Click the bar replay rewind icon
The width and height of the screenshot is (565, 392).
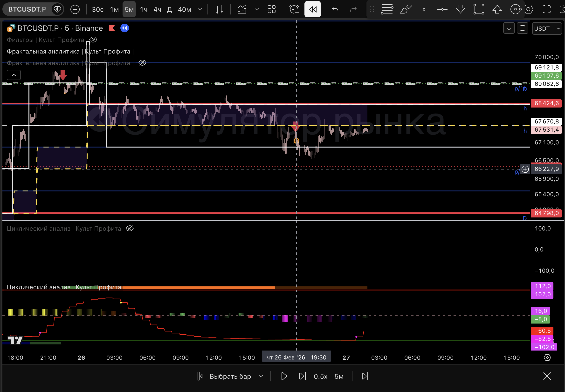pos(312,9)
